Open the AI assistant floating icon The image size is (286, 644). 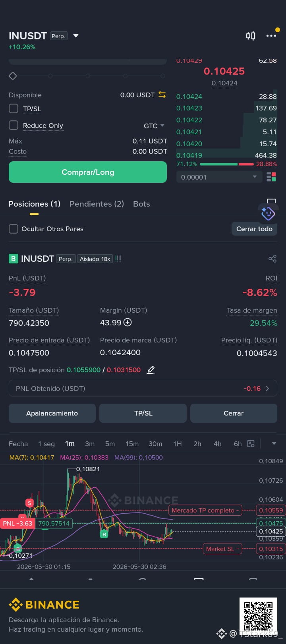268,213
